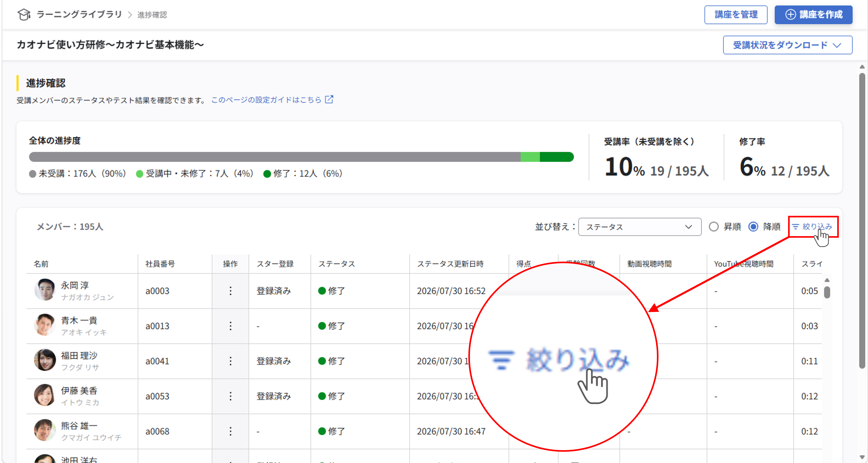Click 進捗確認 breadcrumb item
Viewport: 868px width, 463px height.
(x=152, y=15)
